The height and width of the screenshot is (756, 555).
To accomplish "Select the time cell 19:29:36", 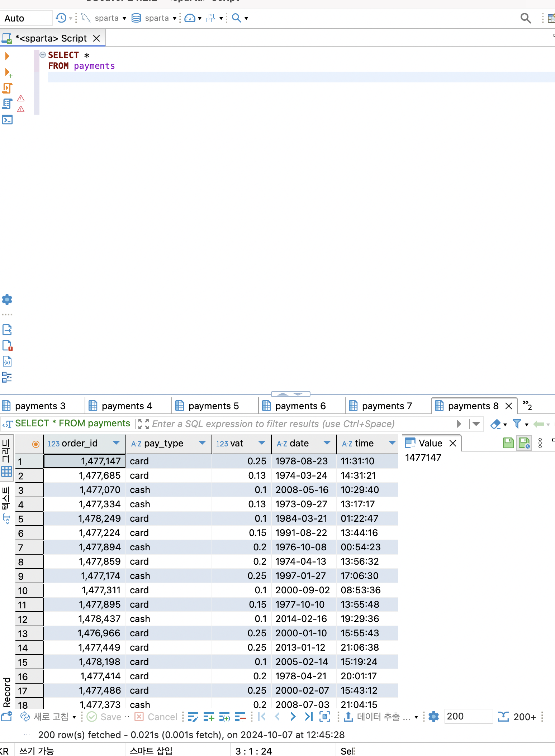I will pos(367,619).
